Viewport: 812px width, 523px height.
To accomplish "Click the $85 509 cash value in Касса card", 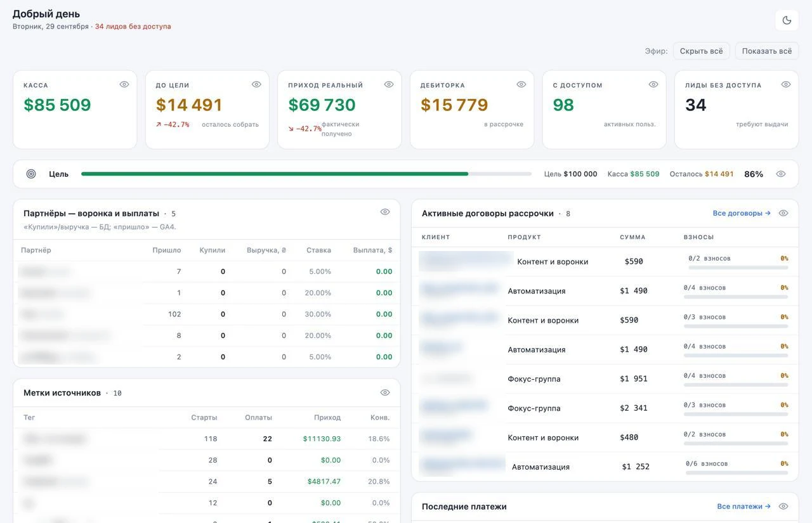I will tap(57, 105).
